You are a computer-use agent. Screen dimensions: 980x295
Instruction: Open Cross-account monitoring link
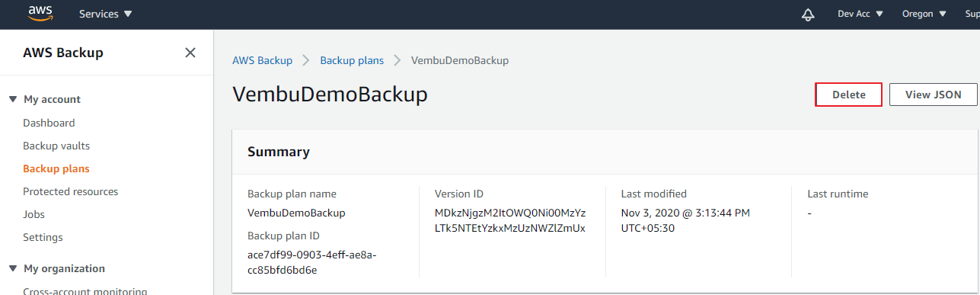[85, 290]
